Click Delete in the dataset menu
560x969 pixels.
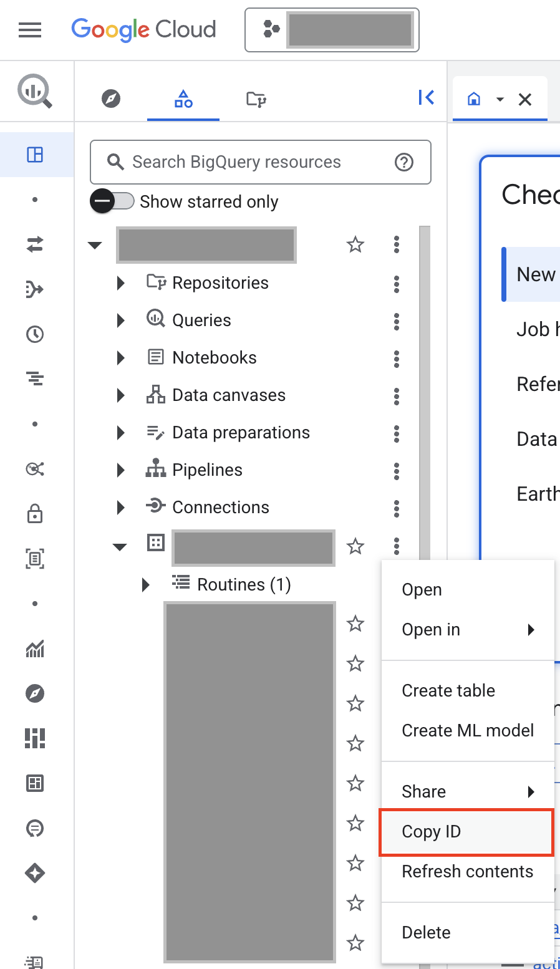426,933
